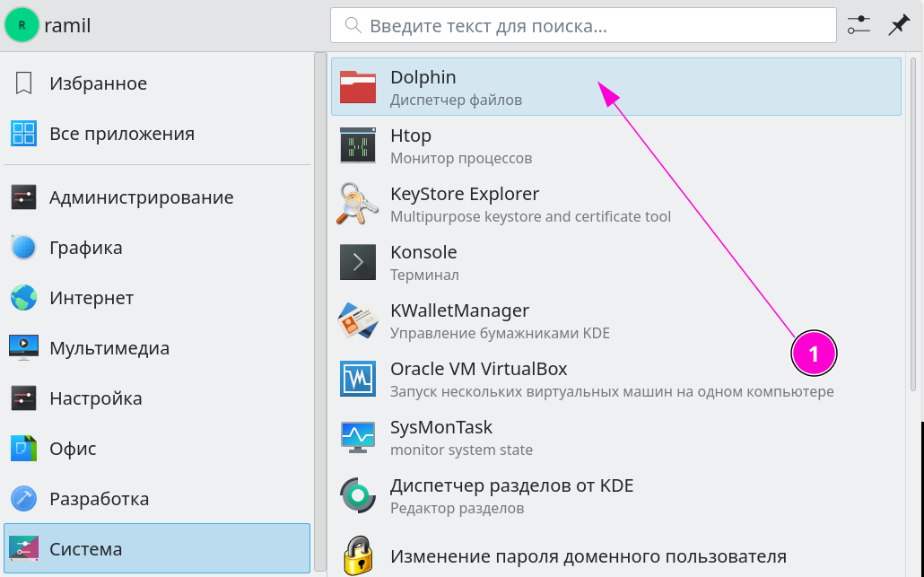Select the Избранное category
This screenshot has height=577, width=924.
(x=157, y=83)
